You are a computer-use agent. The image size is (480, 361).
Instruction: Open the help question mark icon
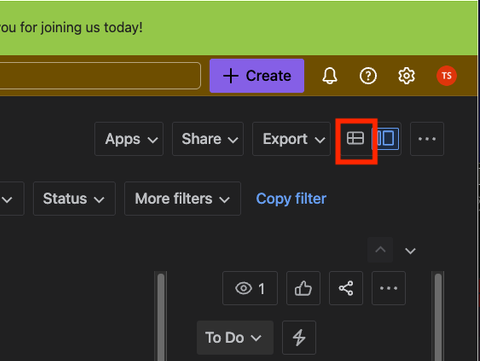pos(368,76)
